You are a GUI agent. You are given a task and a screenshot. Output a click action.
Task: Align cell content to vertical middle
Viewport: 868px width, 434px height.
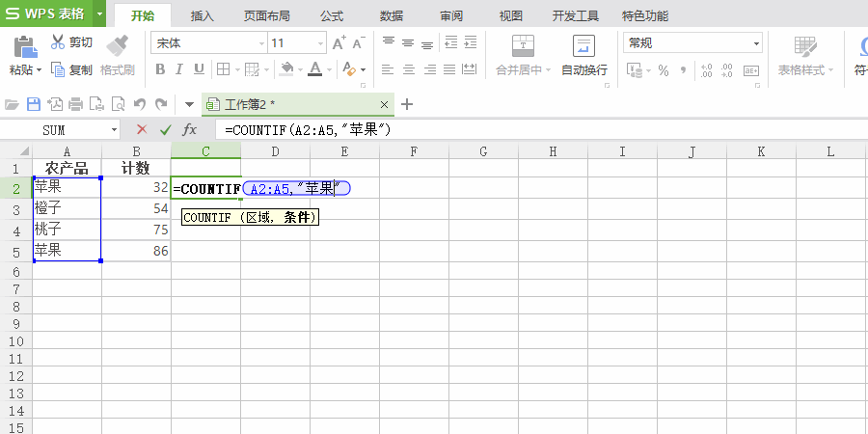click(x=408, y=42)
